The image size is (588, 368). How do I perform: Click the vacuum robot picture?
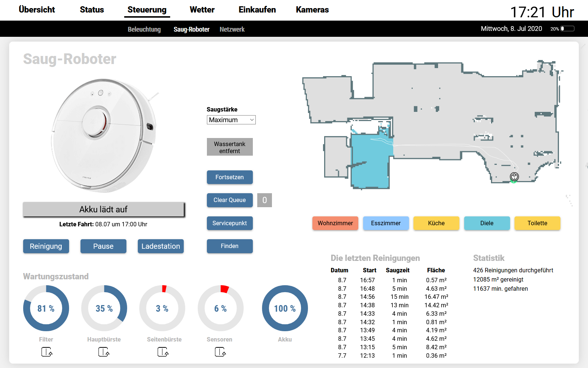pos(104,135)
